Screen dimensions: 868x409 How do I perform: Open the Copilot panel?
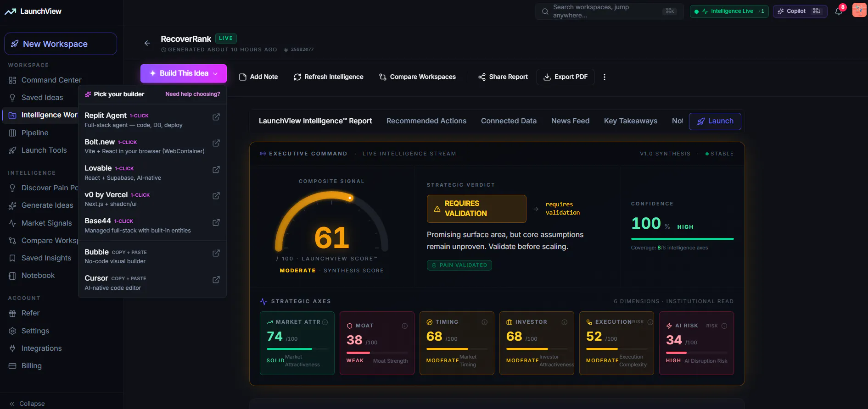coord(800,11)
